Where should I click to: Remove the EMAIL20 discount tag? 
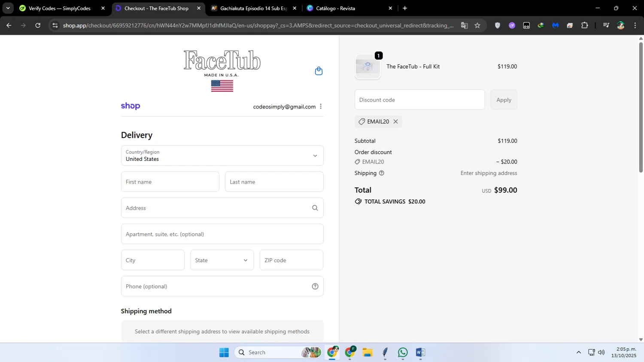coord(395,121)
